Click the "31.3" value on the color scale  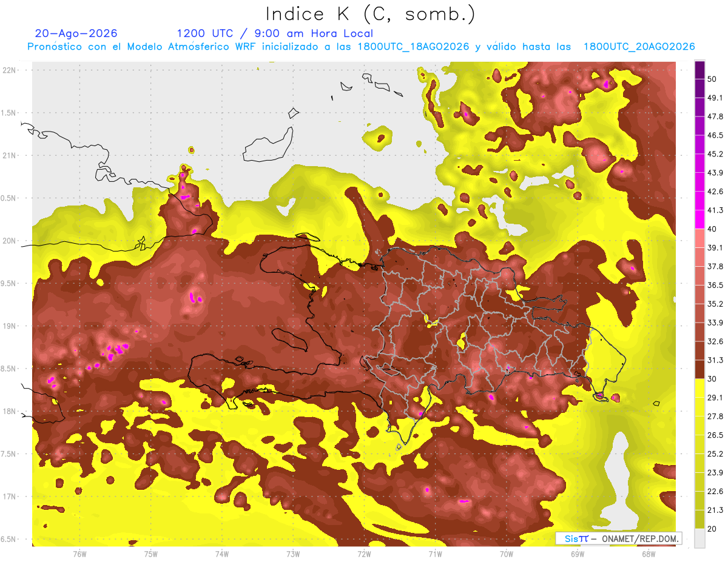pos(715,360)
